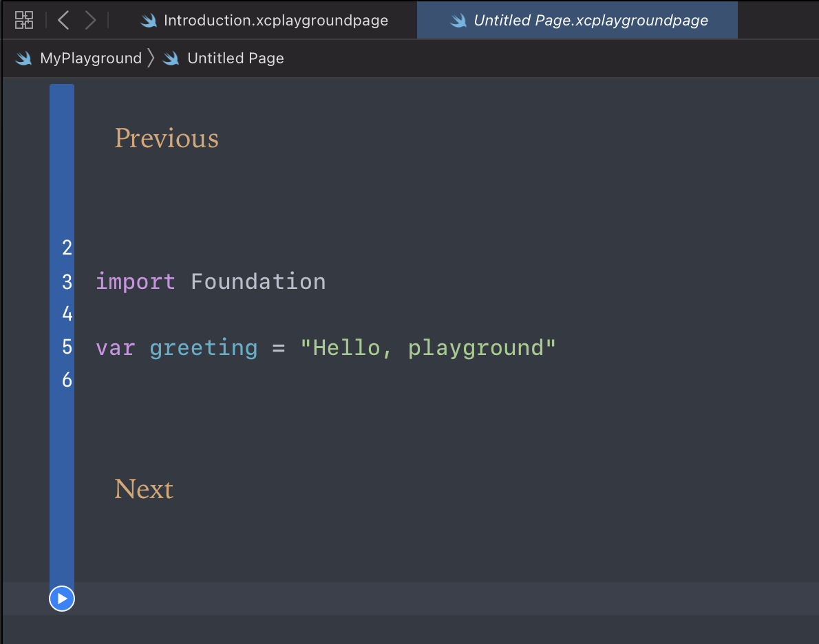The width and height of the screenshot is (819, 644).
Task: Click the Foundation module name
Action: [x=258, y=281]
